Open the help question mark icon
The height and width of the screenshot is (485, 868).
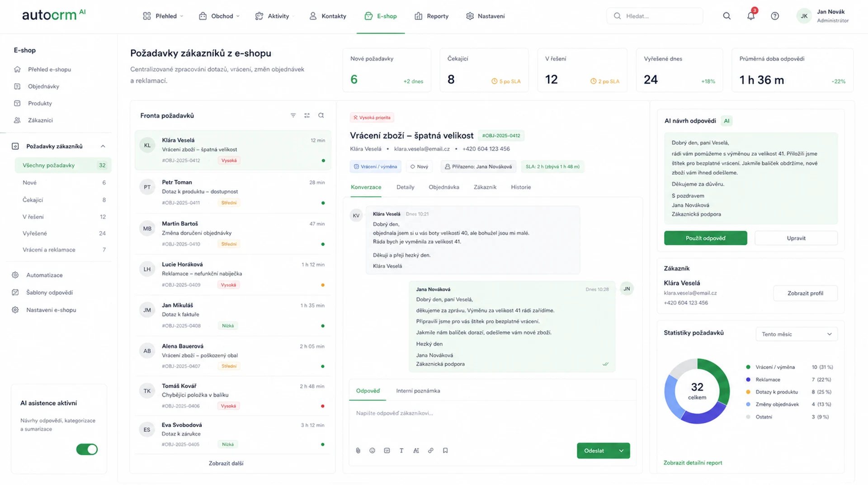pyautogui.click(x=775, y=16)
